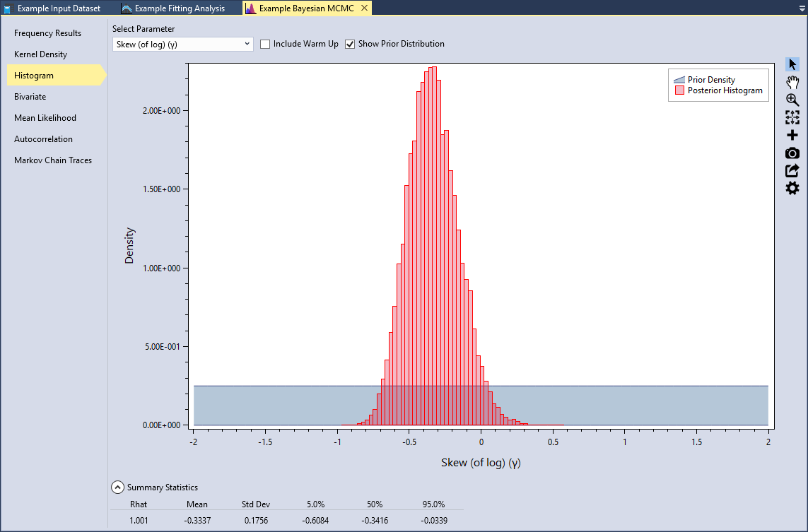Click the fit-to-extents icon

tap(792, 117)
